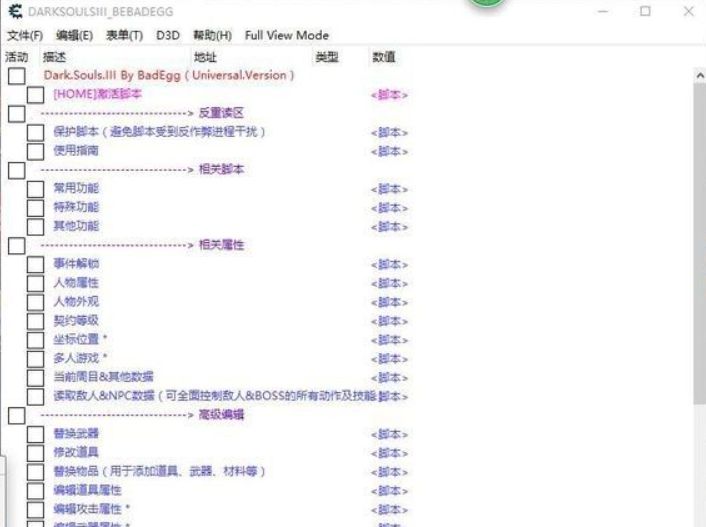Select the 特殊功能 row text
The width and height of the screenshot is (706, 527).
pos(76,207)
